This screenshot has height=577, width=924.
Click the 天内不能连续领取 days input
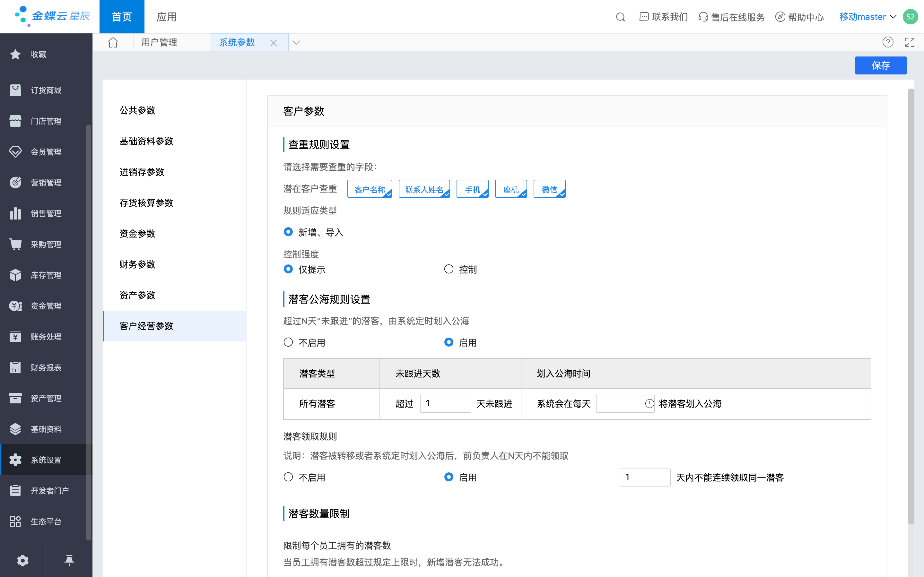(645, 477)
